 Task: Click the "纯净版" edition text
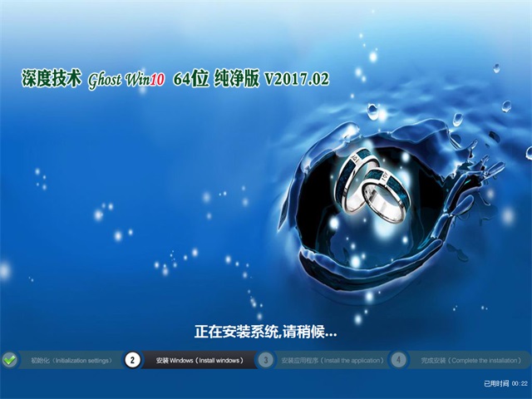click(236, 80)
